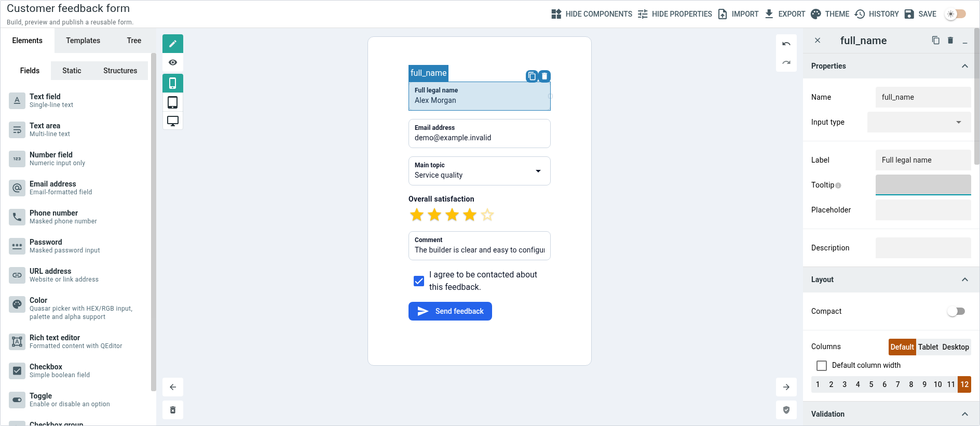Uncheck the contact agreement checkbox
Screen dimensions: 980x426
pyautogui.click(x=419, y=281)
